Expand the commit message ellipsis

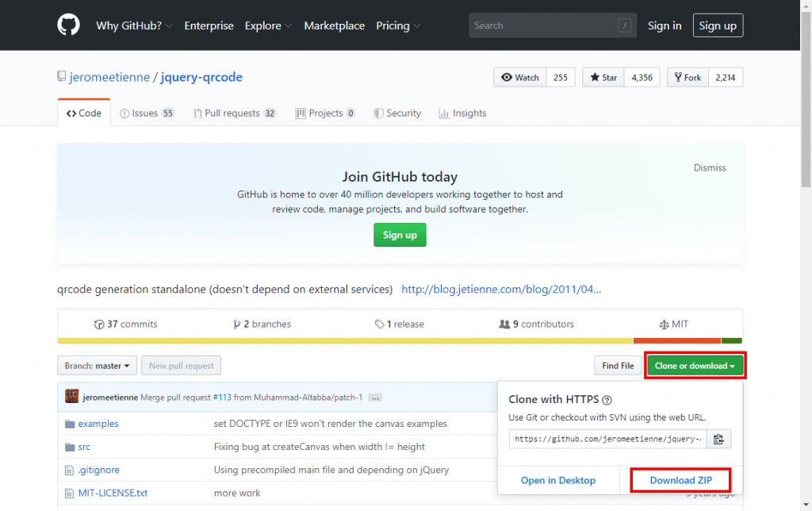point(375,398)
